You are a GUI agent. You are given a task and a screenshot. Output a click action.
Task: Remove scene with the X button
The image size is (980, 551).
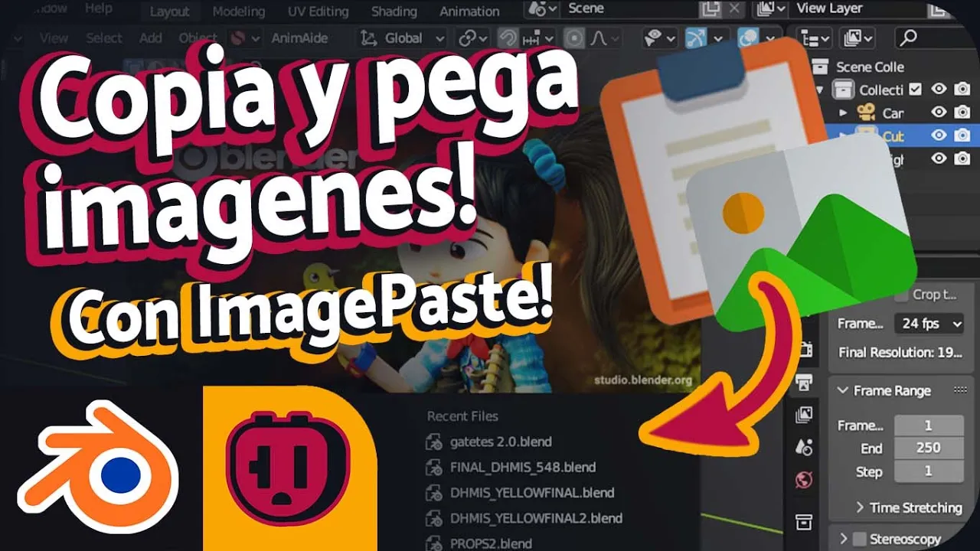[x=733, y=9]
